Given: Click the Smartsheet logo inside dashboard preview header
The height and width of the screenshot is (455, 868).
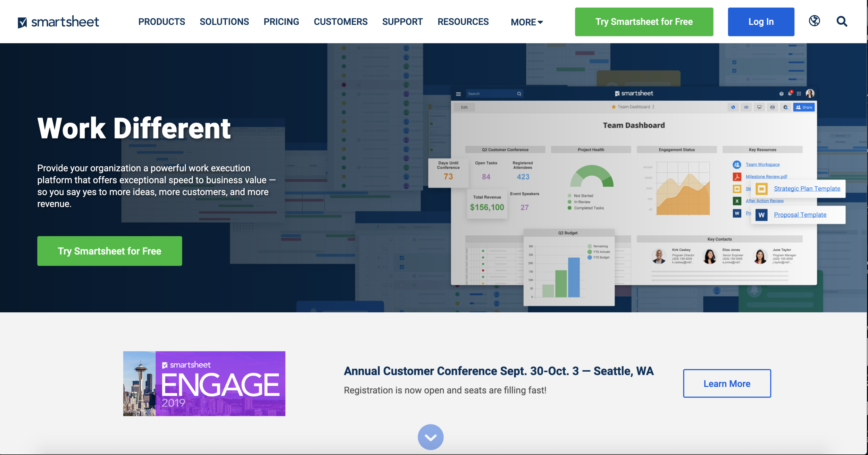Looking at the screenshot, I should pos(634,93).
